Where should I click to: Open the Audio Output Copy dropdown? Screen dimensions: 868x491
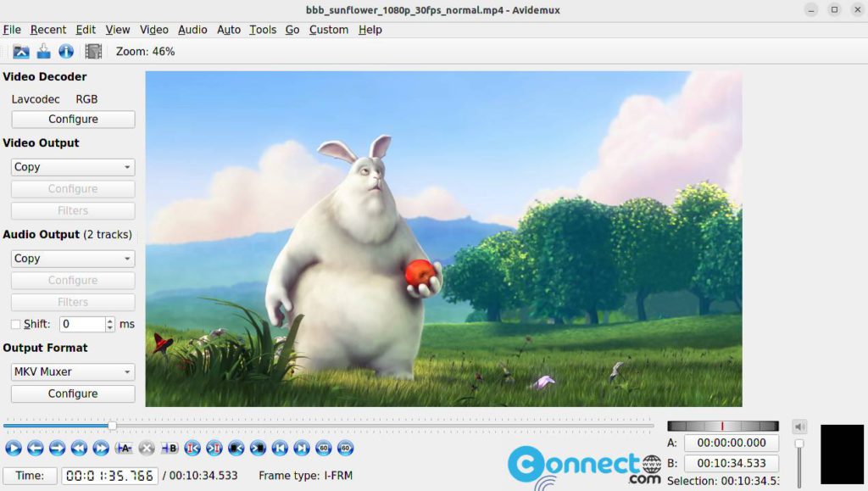(72, 258)
